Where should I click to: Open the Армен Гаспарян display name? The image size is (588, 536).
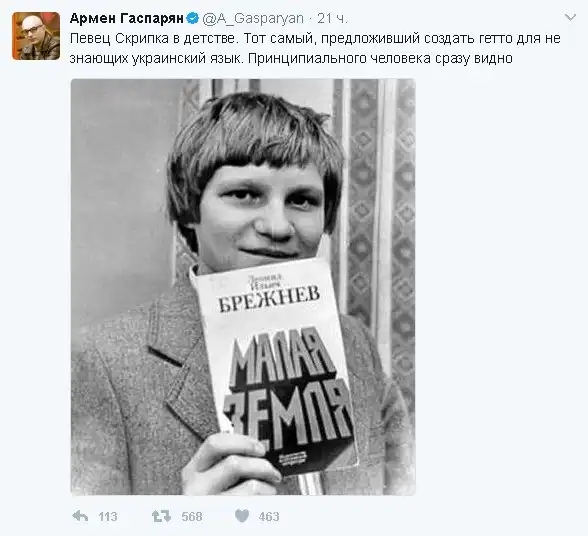126,18
